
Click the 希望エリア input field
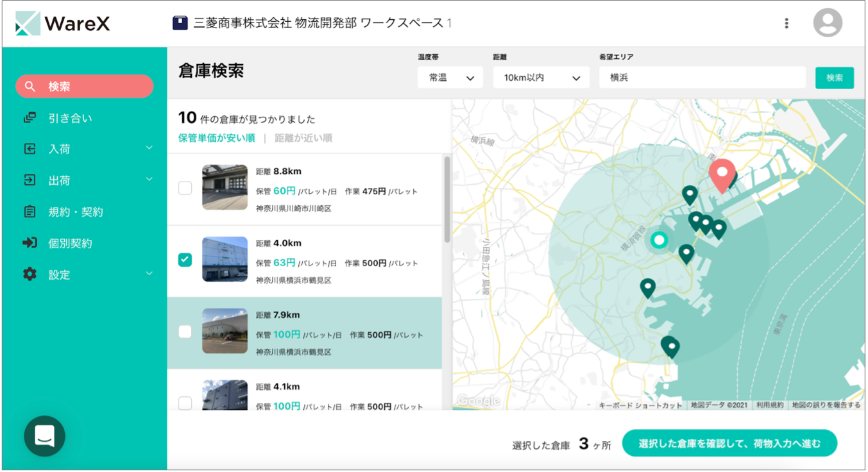pos(702,78)
